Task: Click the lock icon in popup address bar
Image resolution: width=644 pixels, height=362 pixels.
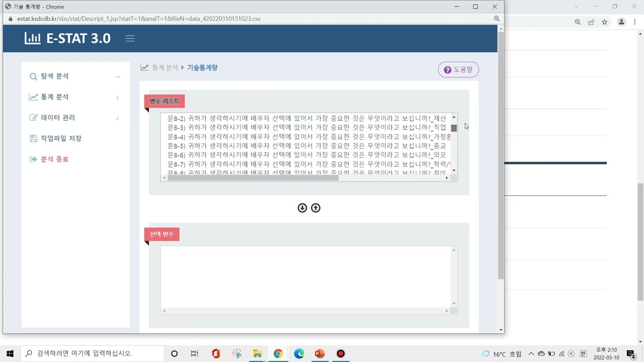Action: click(10, 19)
